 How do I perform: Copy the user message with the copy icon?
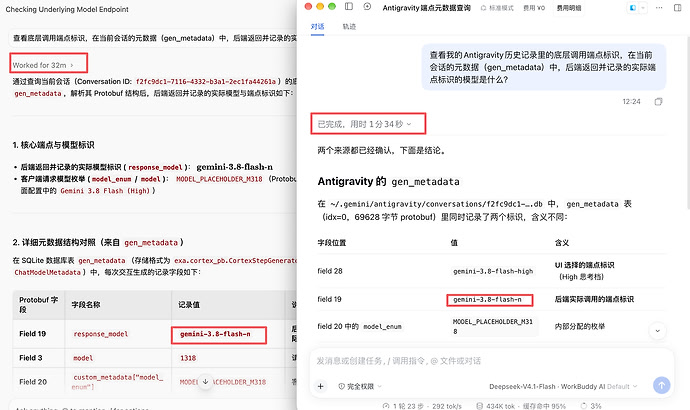point(658,102)
